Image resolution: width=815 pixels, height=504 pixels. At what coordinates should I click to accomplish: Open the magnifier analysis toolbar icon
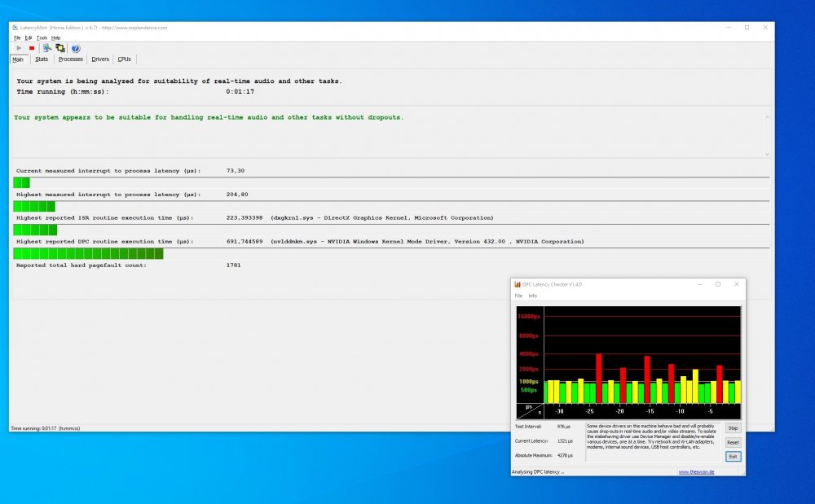pyautogui.click(x=46, y=48)
